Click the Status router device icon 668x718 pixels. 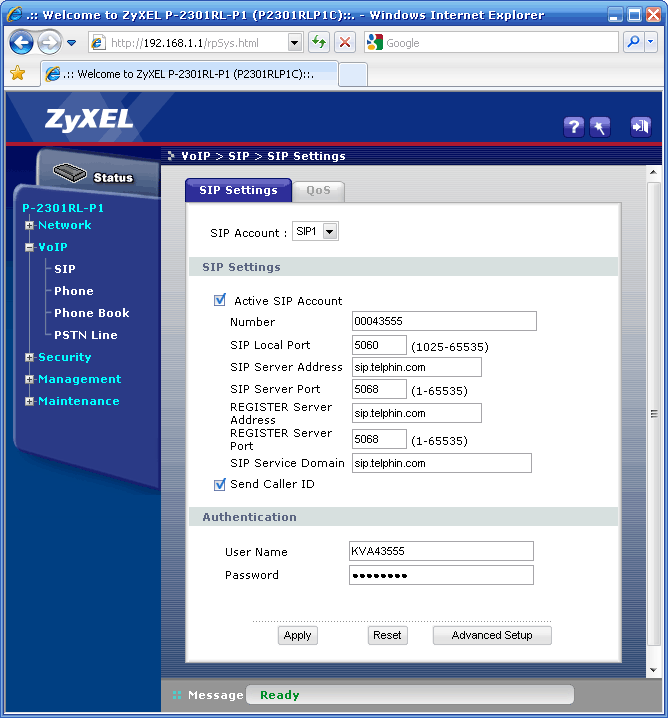coord(70,173)
